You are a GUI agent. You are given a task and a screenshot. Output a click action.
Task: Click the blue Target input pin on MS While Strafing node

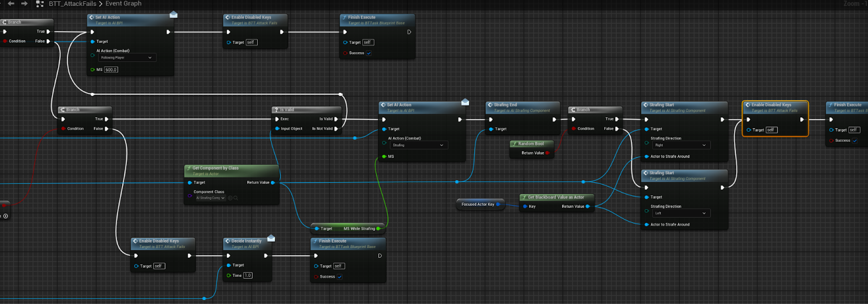[317, 229]
